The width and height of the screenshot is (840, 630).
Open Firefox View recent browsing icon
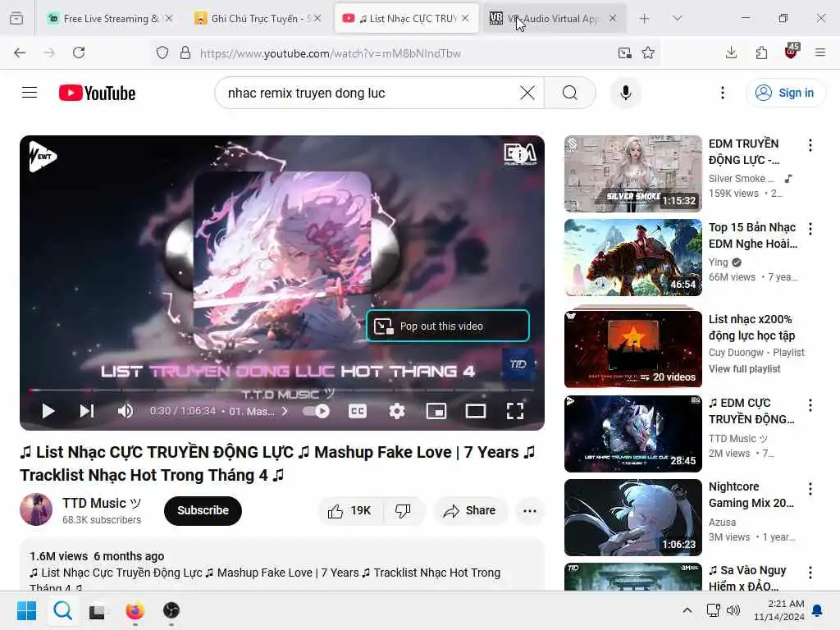tap(16, 18)
